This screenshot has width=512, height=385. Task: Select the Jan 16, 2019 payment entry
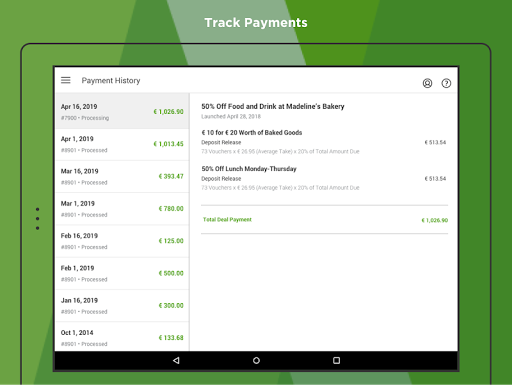[122, 306]
